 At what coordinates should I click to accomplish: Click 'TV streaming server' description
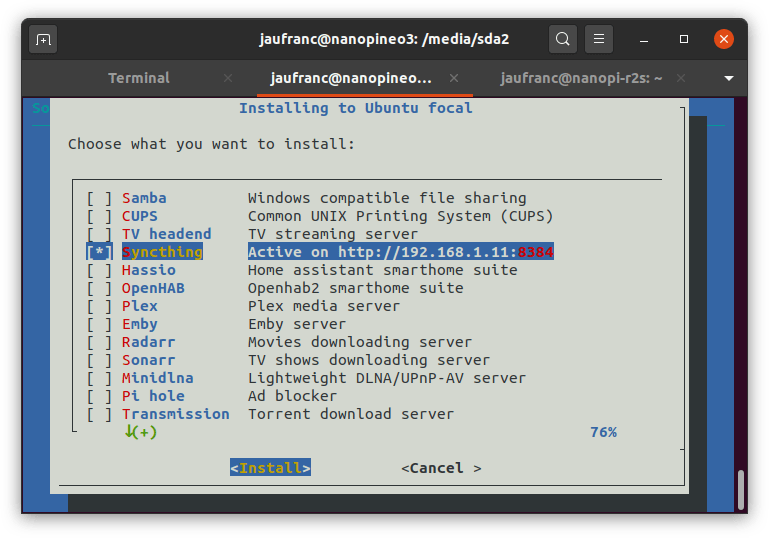[x=333, y=234]
